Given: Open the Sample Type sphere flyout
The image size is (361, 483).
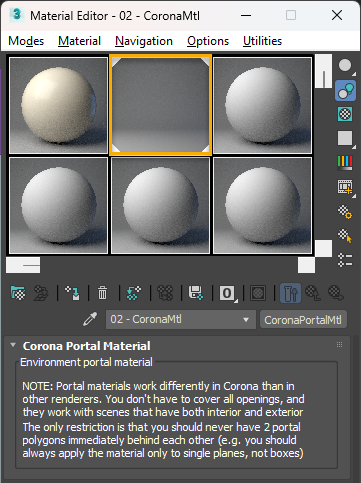Looking at the screenshot, I should click(x=345, y=66).
